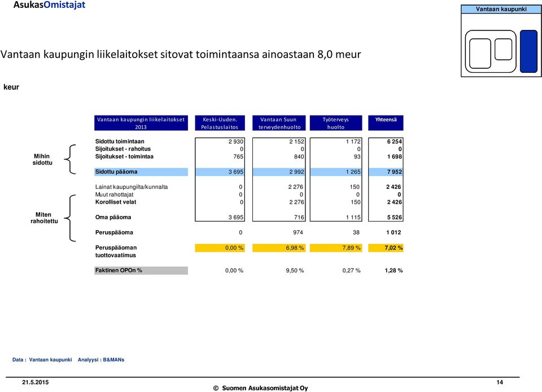Select the value 2 930 in Sidottu toimintaan row
The width and height of the screenshot is (542, 392).
click(236, 141)
